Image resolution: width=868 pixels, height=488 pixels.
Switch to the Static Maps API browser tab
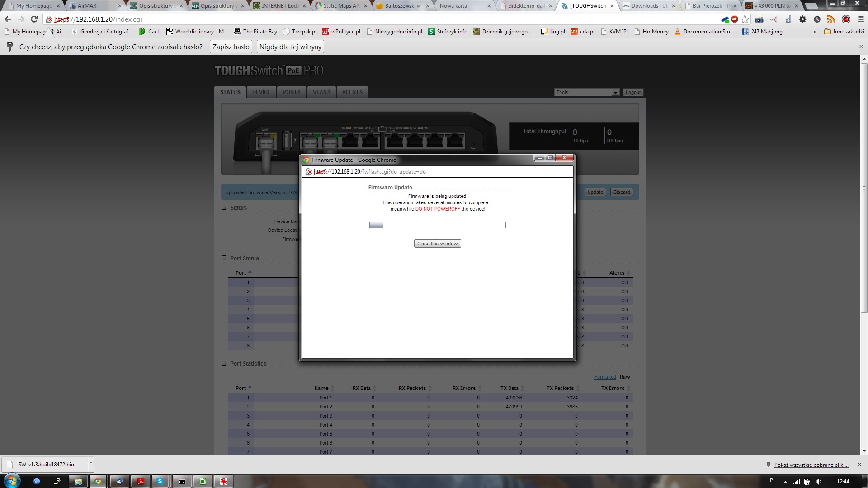(x=341, y=6)
